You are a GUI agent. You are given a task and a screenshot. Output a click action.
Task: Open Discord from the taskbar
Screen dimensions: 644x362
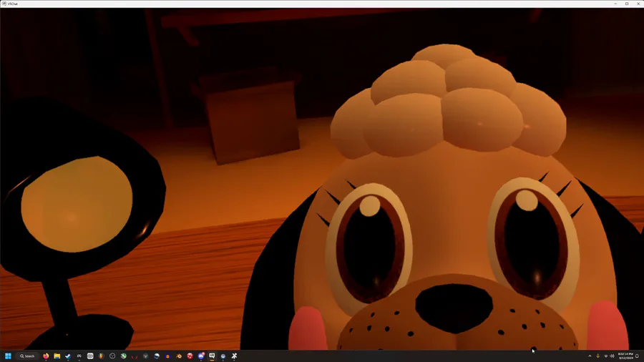(201, 356)
